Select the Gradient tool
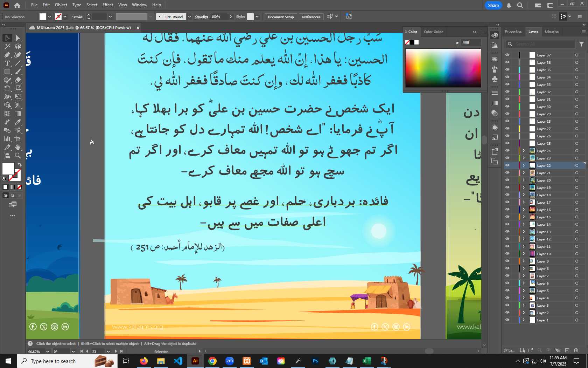 click(18, 114)
